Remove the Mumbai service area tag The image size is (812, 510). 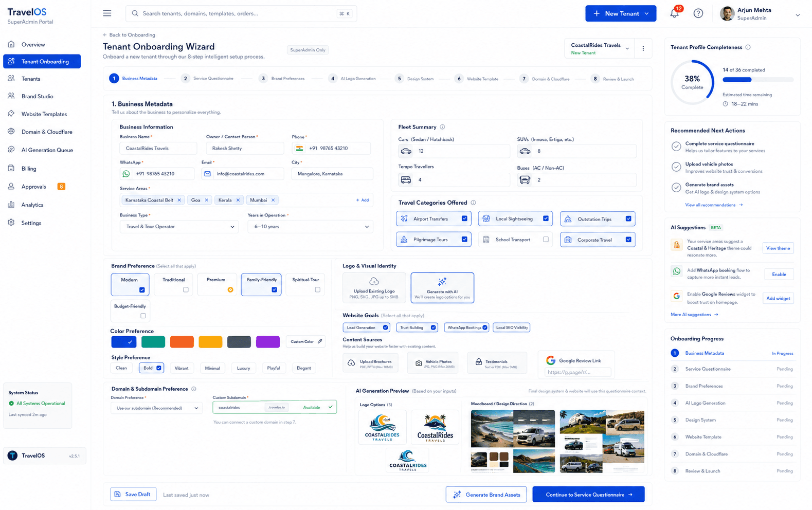coord(273,200)
